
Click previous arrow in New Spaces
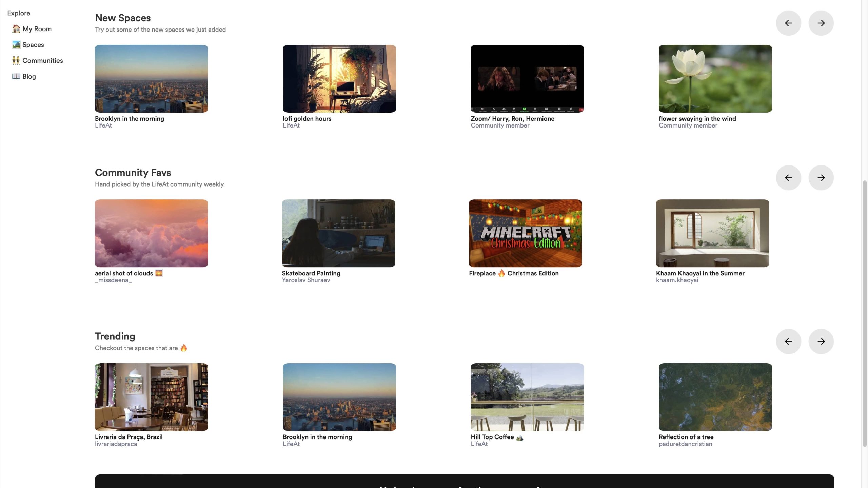(788, 23)
